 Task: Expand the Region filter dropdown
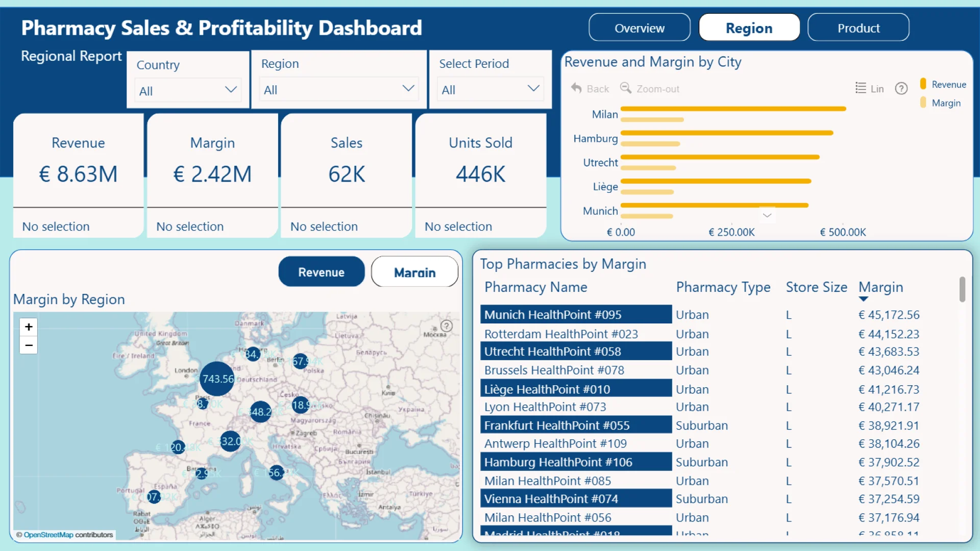338,89
